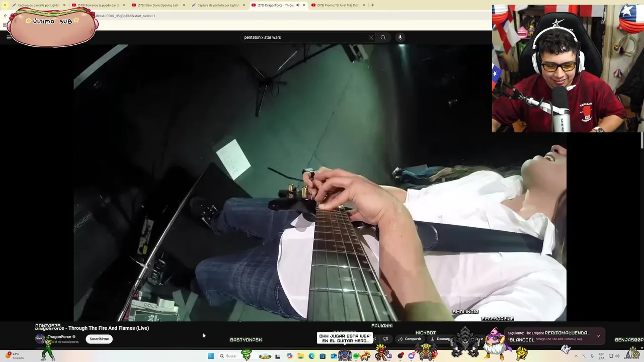
Task: Close the DragonForce tab
Action: (304, 5)
